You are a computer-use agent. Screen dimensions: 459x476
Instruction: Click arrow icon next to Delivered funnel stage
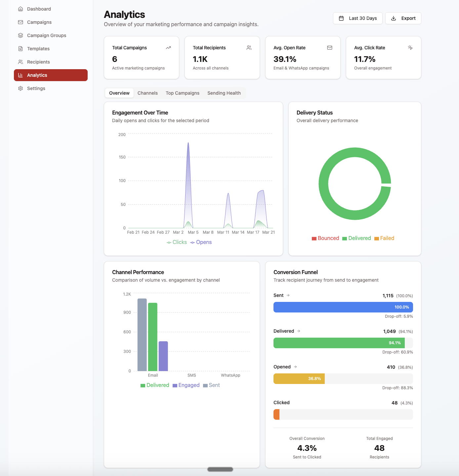pos(299,331)
